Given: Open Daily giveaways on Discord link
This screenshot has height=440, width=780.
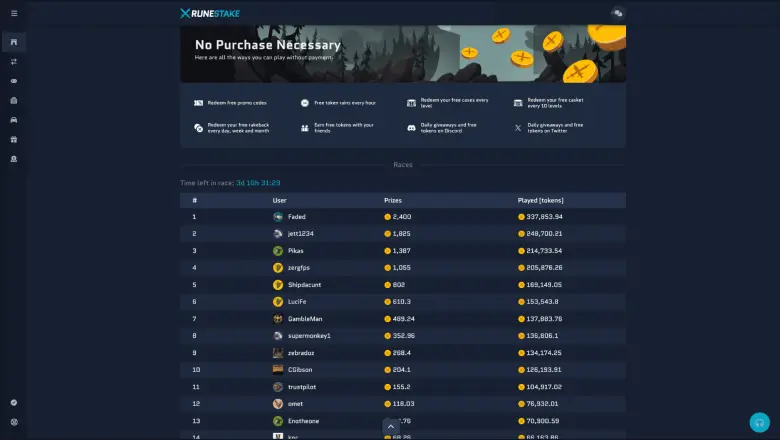Looking at the screenshot, I should 449,128.
